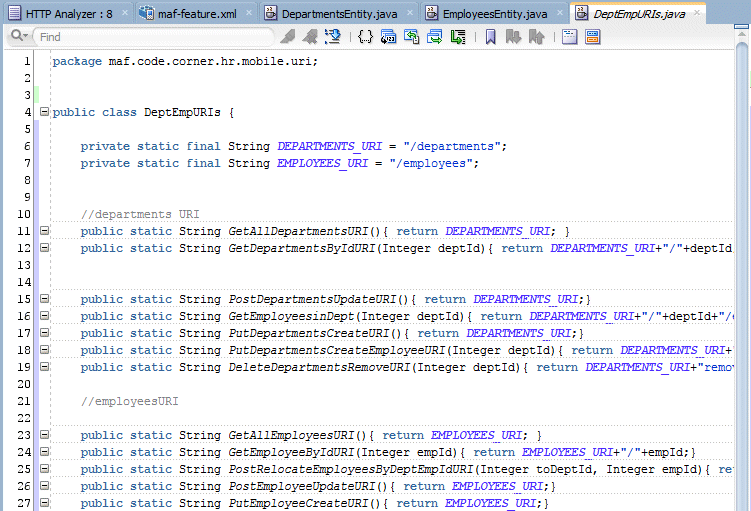Collapse the PutDepartmentsCreateEmployeeURI method fold

[x=44, y=350]
